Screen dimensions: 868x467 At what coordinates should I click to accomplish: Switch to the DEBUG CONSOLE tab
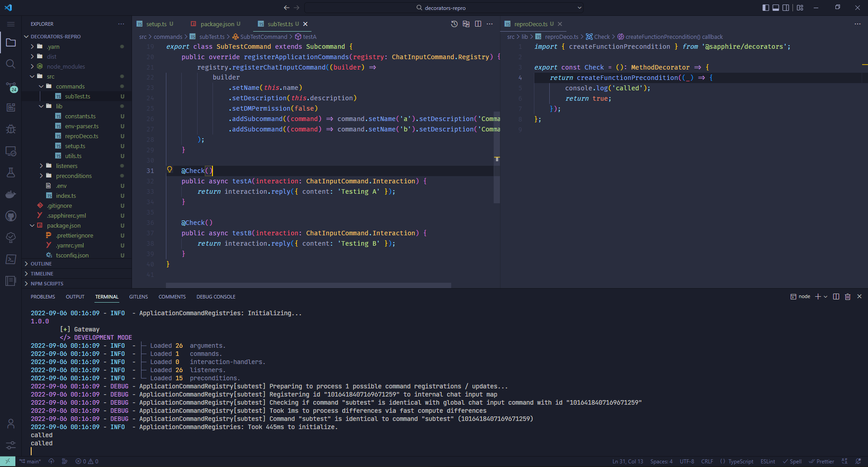pos(216,296)
